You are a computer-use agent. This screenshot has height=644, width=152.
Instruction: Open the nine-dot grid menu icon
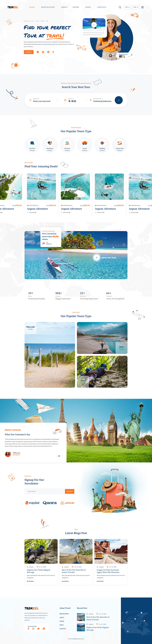tap(143, 7)
